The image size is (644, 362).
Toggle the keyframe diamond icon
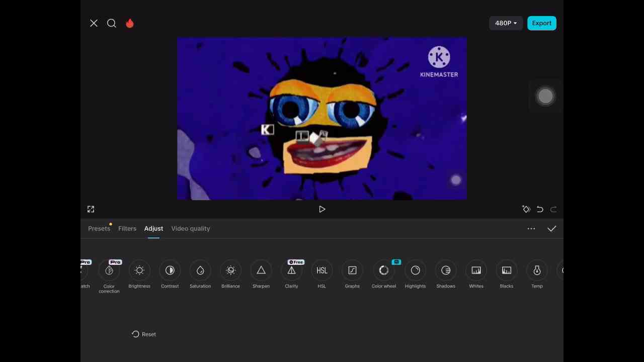click(526, 209)
